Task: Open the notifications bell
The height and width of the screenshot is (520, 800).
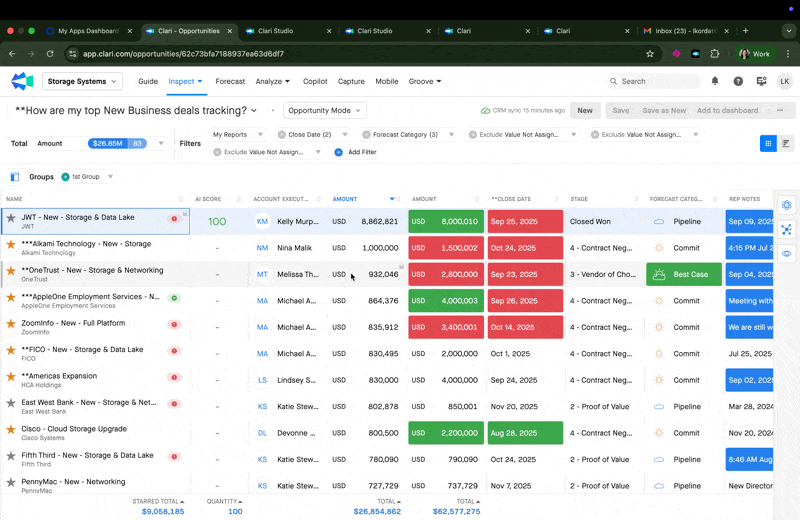Action: pyautogui.click(x=715, y=81)
